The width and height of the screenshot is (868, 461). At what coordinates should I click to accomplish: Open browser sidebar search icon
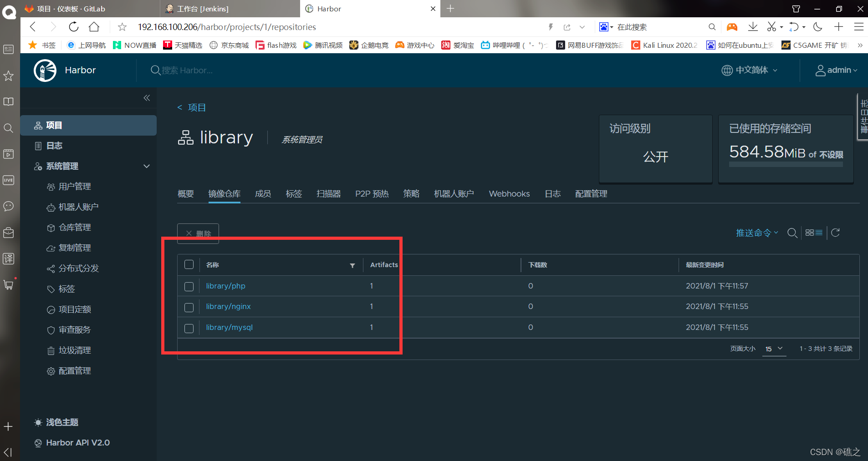8,128
